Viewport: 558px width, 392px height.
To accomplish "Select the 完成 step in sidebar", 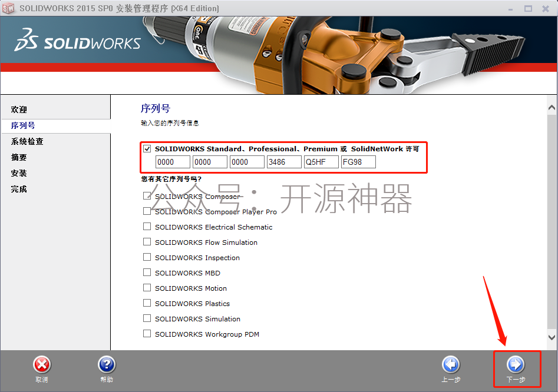I will [x=19, y=189].
